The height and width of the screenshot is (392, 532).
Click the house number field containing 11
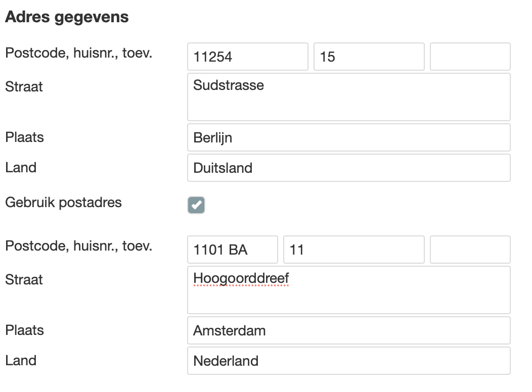point(353,250)
